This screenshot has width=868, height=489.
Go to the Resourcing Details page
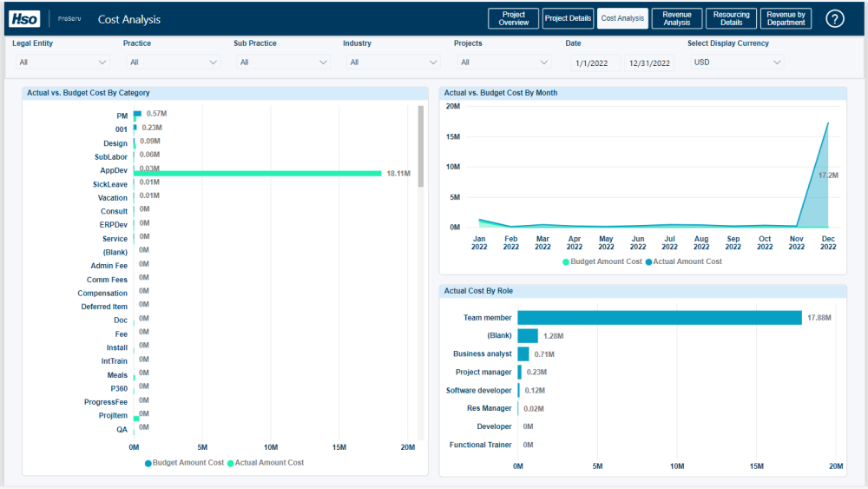point(731,19)
